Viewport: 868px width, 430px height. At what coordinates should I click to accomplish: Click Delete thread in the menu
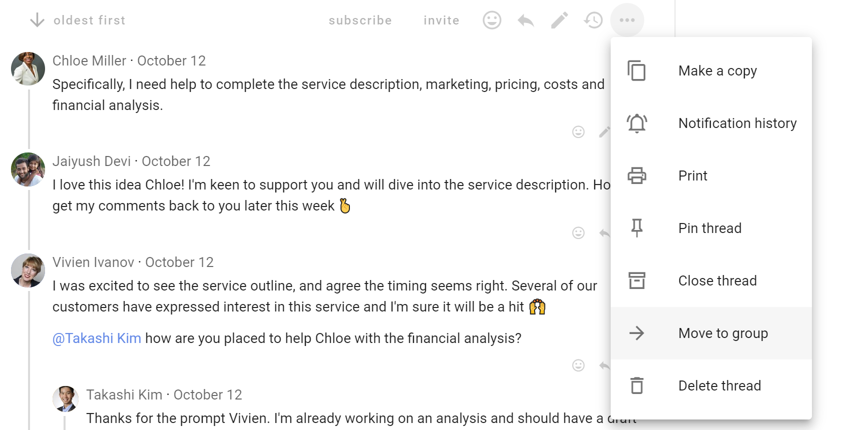pos(719,386)
